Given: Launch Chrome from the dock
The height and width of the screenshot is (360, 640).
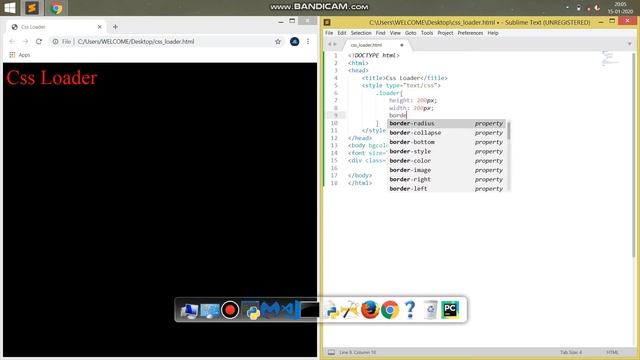Looking at the screenshot, I should pyautogui.click(x=390, y=310).
